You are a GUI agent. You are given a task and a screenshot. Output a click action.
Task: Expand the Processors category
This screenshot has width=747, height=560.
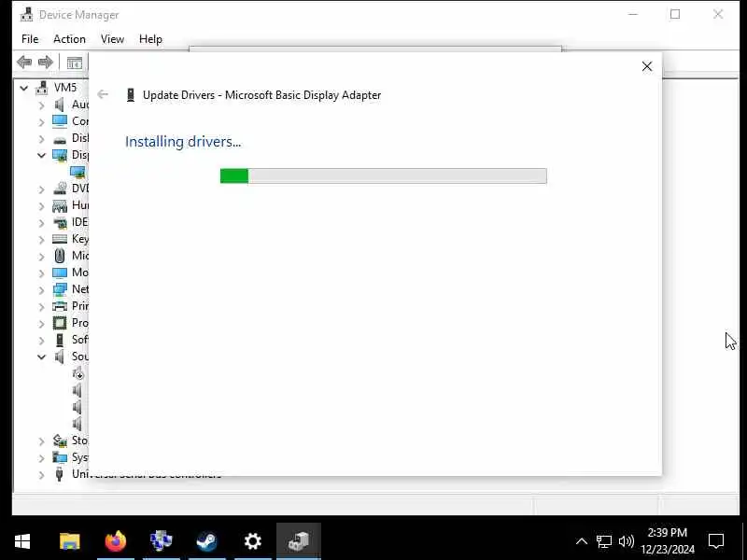click(x=41, y=323)
